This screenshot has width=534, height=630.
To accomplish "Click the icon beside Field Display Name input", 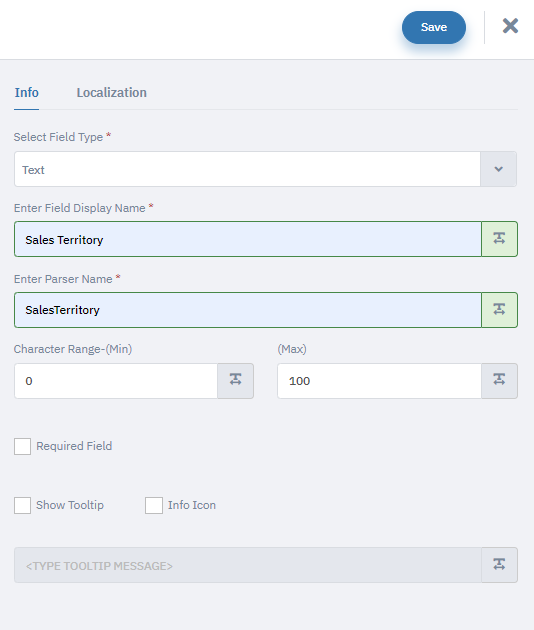I will point(499,239).
